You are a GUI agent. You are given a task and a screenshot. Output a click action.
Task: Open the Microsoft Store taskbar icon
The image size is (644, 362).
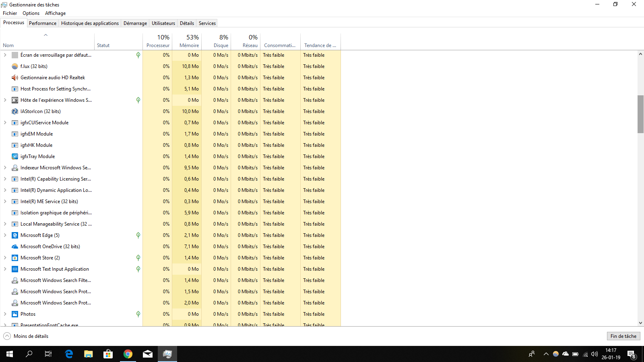point(108,354)
